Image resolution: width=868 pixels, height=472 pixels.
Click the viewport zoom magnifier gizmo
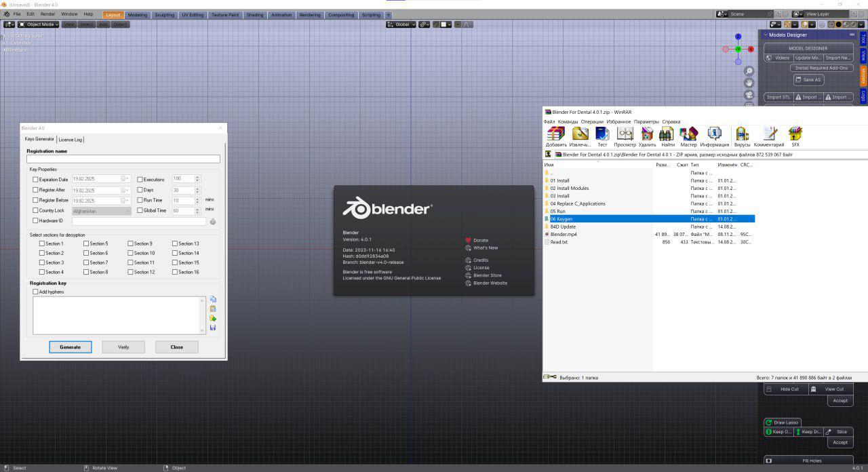pyautogui.click(x=749, y=71)
